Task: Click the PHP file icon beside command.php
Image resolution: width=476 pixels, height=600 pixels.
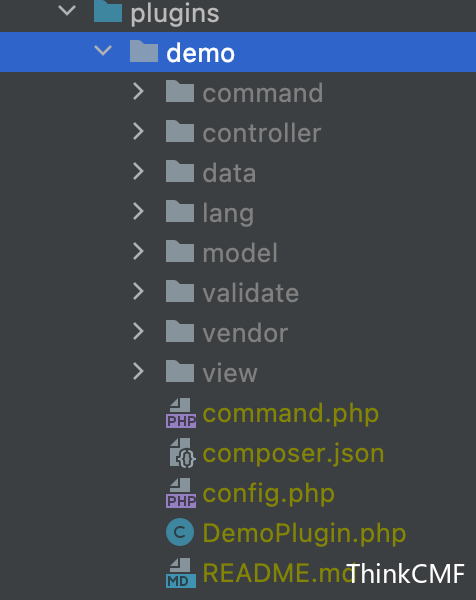Action: (x=181, y=413)
